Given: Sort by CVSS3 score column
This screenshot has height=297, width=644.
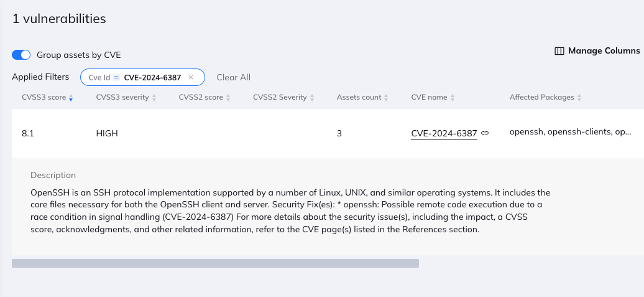Looking at the screenshot, I should click(x=47, y=97).
